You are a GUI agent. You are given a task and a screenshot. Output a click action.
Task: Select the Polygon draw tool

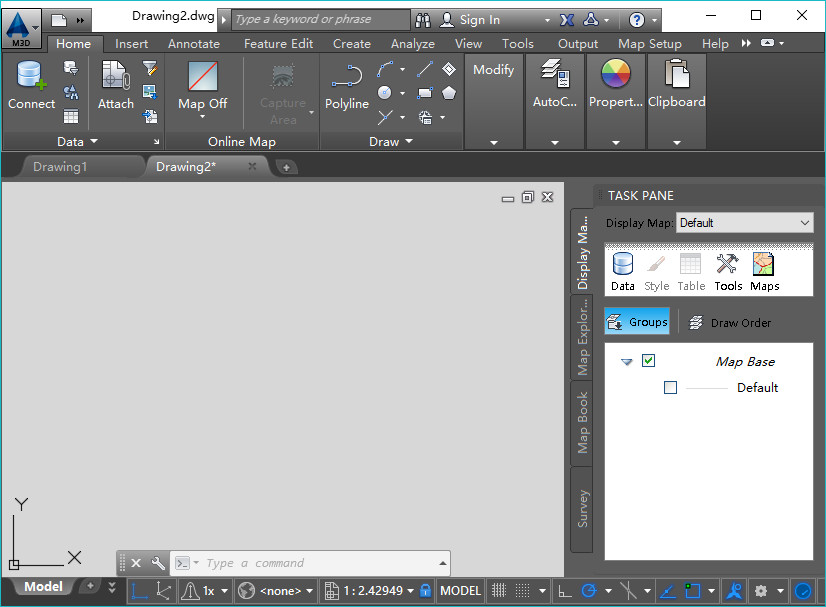449,93
